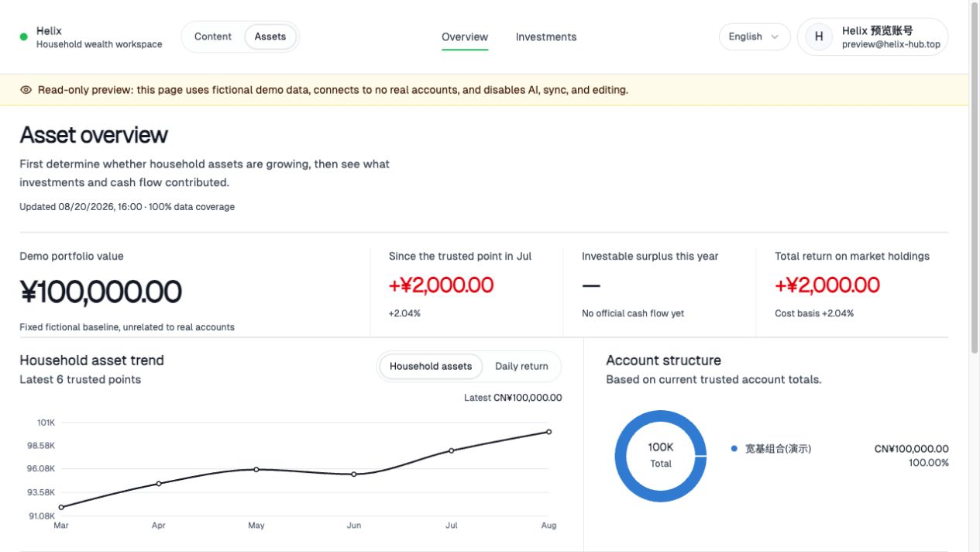
Task: Click 'Fixed fictional baseline' note text
Action: point(127,327)
